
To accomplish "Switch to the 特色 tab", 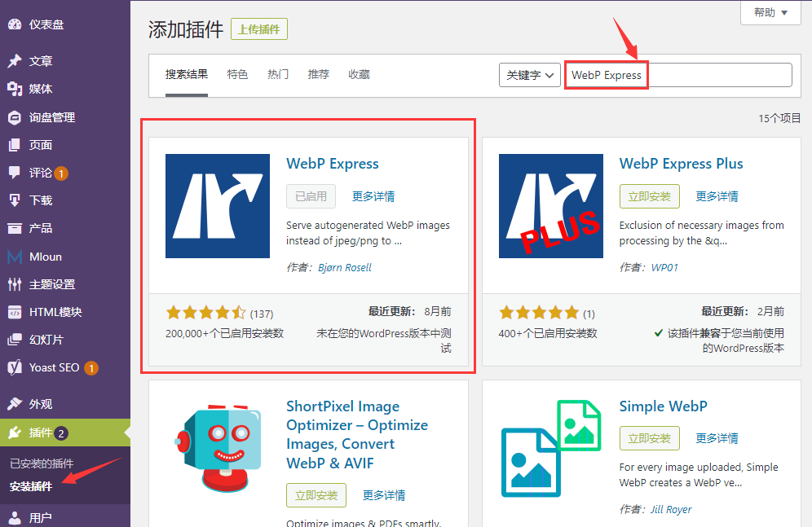I will point(238,74).
